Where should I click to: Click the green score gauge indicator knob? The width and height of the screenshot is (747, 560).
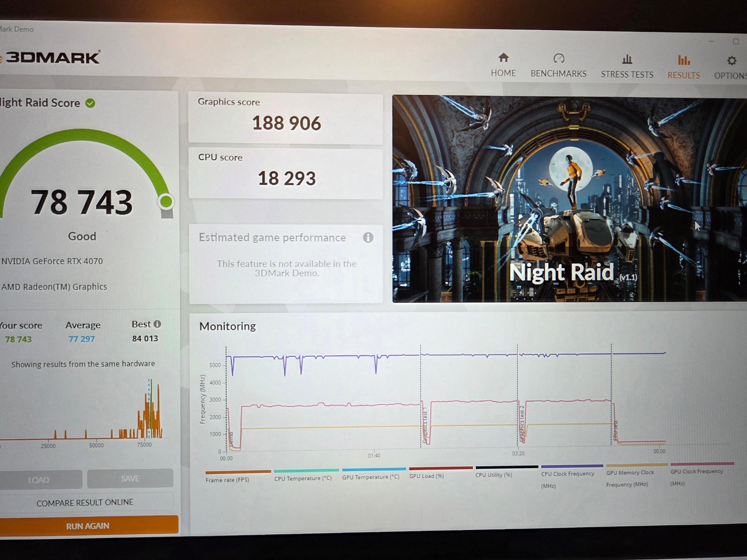166,201
